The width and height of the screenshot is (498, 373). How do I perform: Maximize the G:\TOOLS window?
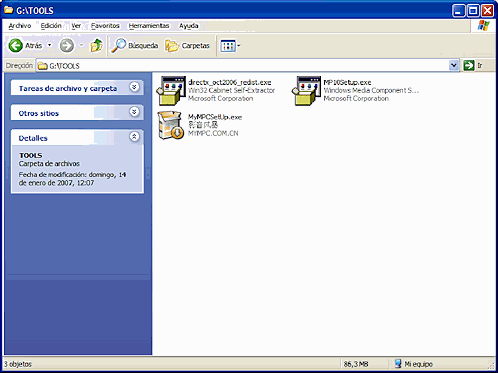(x=473, y=11)
